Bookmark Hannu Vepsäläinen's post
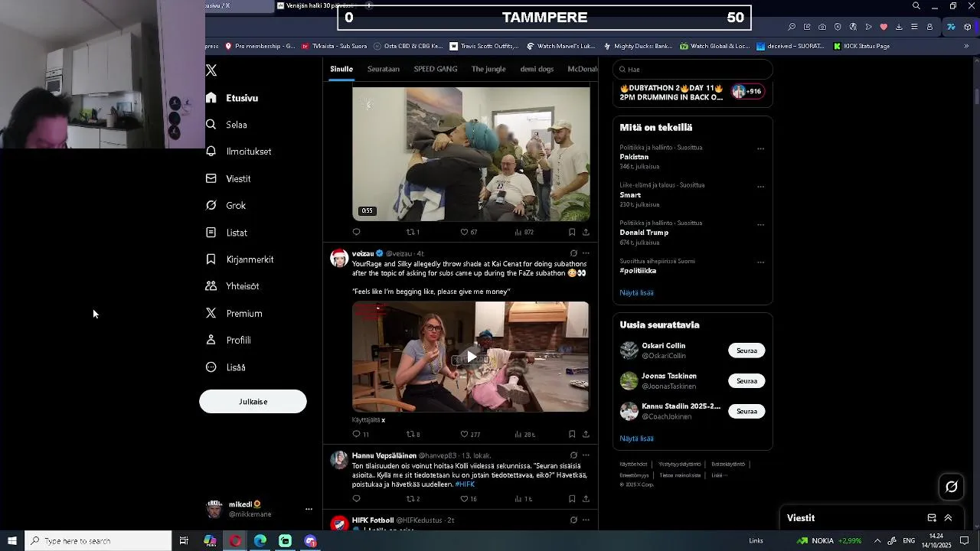The height and width of the screenshot is (551, 980). pos(572,499)
